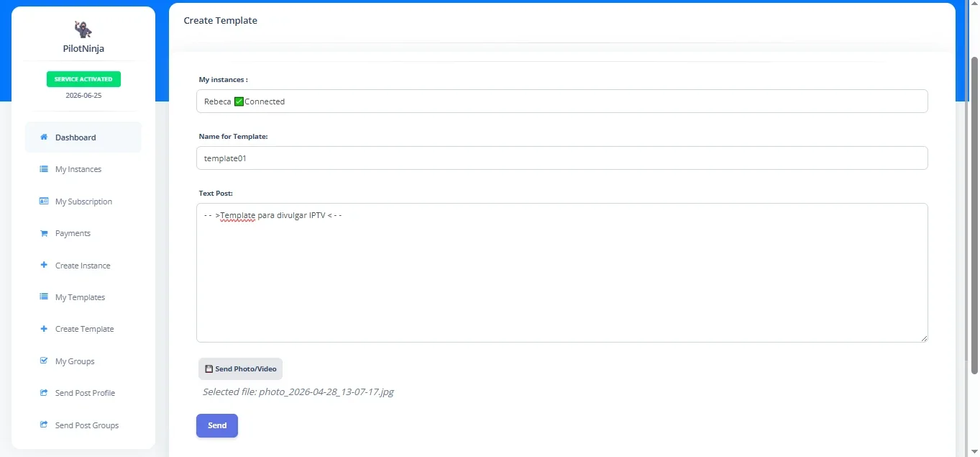Click the page vertical scrollbar thumb
The height and width of the screenshot is (457, 980).
(974, 215)
